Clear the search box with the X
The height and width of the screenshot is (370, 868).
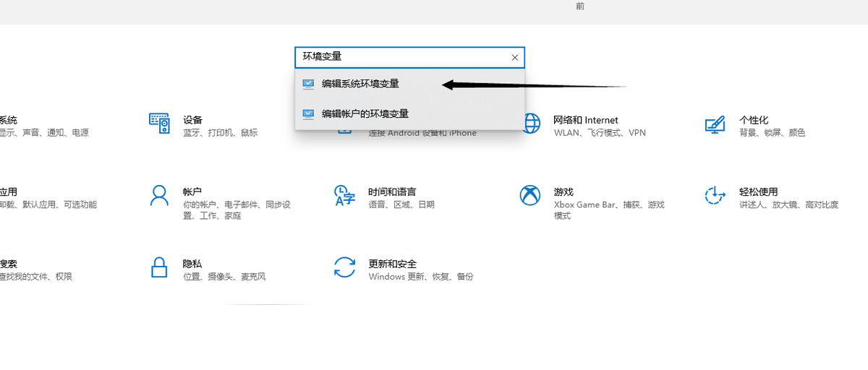[x=515, y=57]
